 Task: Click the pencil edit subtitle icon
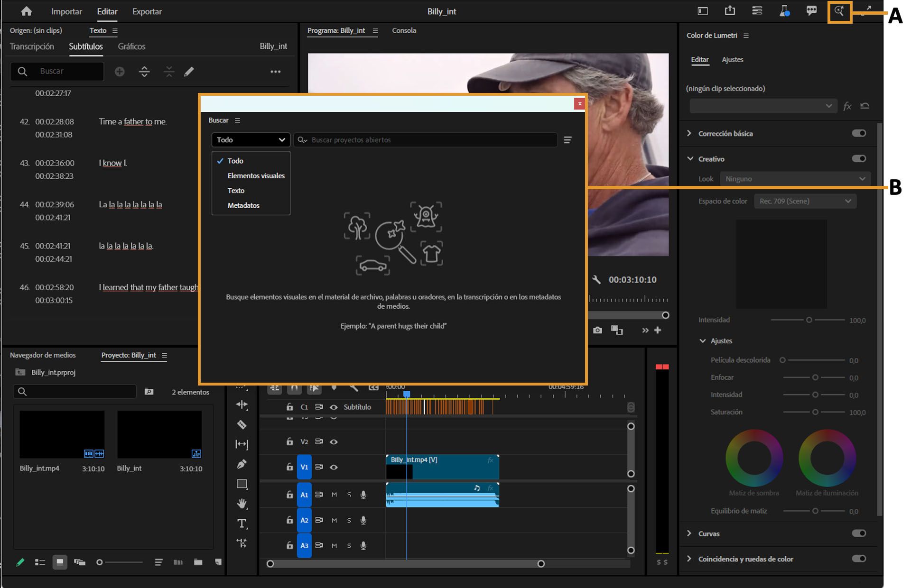coord(189,72)
